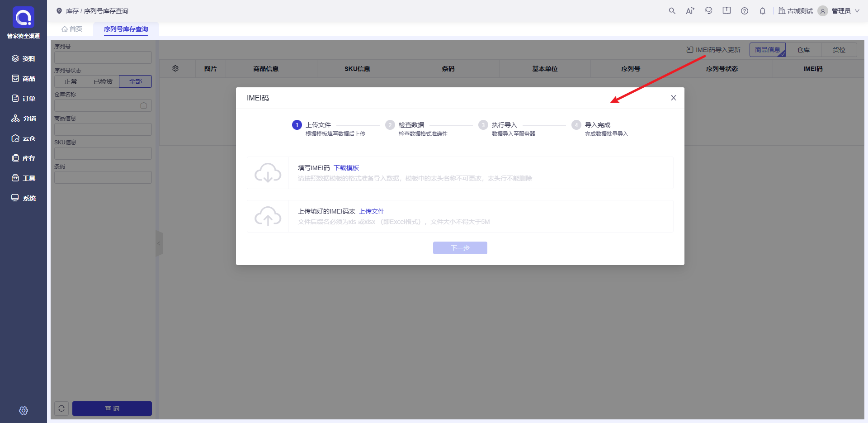Open the 订单 sidebar menu
The width and height of the screenshot is (868, 423).
pos(24,98)
